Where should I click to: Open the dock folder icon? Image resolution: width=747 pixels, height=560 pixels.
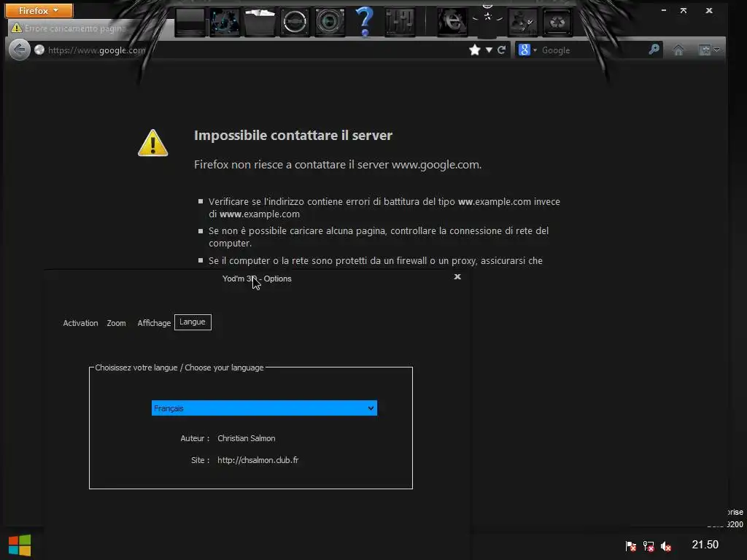click(x=260, y=22)
